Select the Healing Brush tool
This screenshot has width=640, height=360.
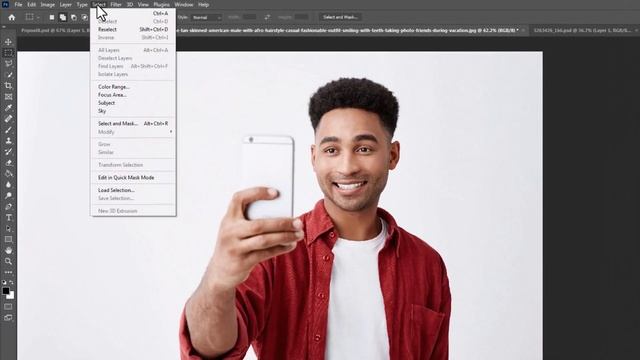[8, 119]
